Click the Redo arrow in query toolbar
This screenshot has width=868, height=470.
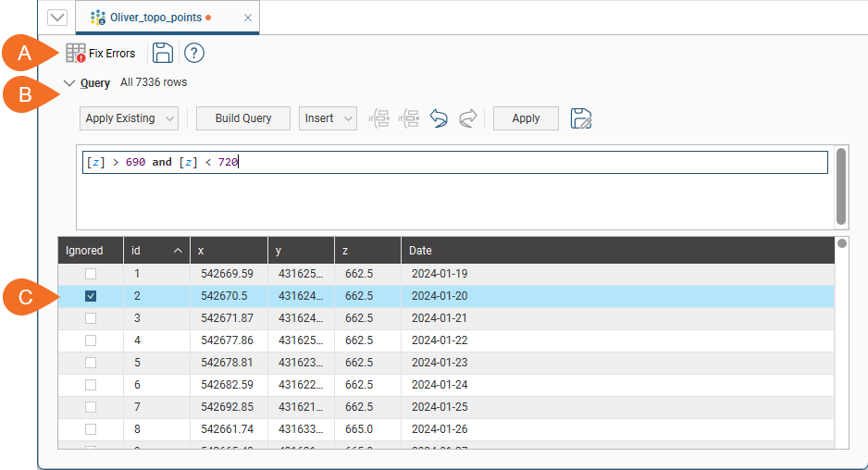click(x=468, y=118)
